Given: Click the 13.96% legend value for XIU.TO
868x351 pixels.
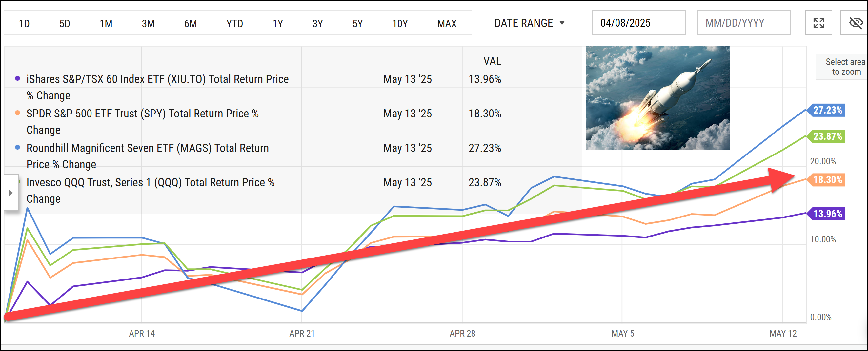Looking at the screenshot, I should point(485,79).
